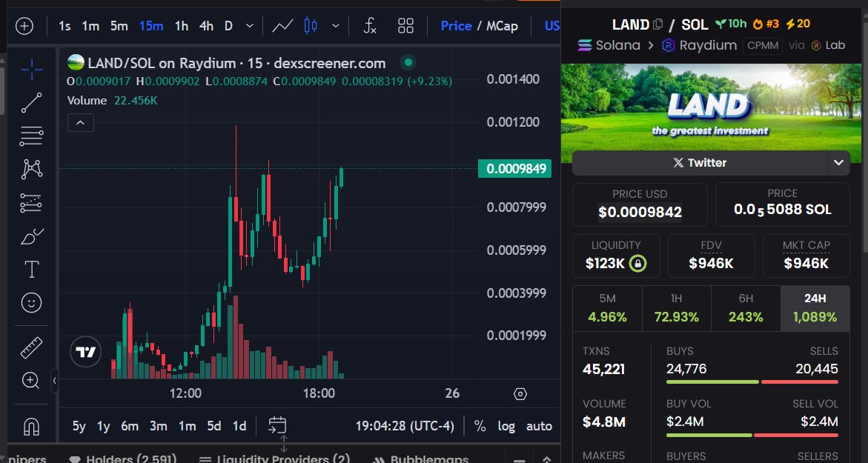The image size is (868, 463).
Task: Collapse the chart legend with the arrow
Action: pos(81,123)
